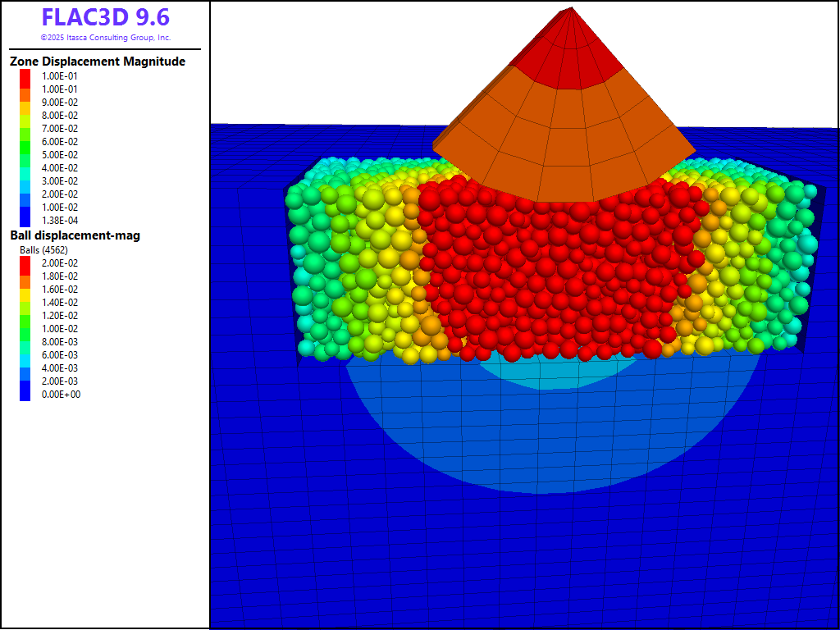
Task: Select the yellow 1.40E-02 ball legend swatch
Action: click(25, 302)
